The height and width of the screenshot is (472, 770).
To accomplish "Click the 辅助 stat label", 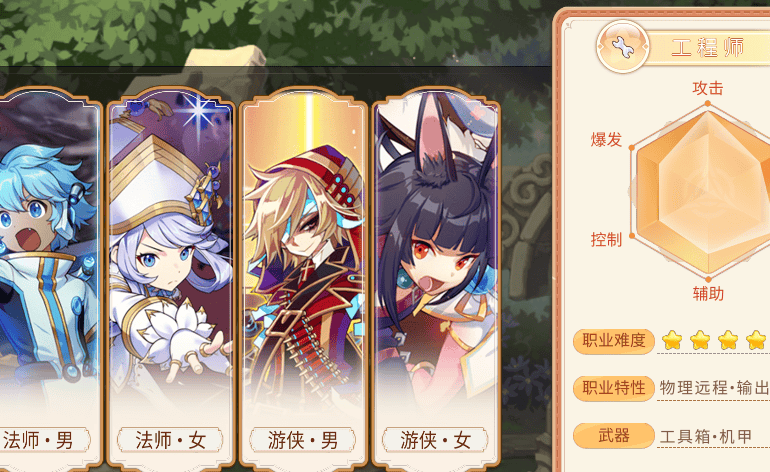I will [708, 294].
